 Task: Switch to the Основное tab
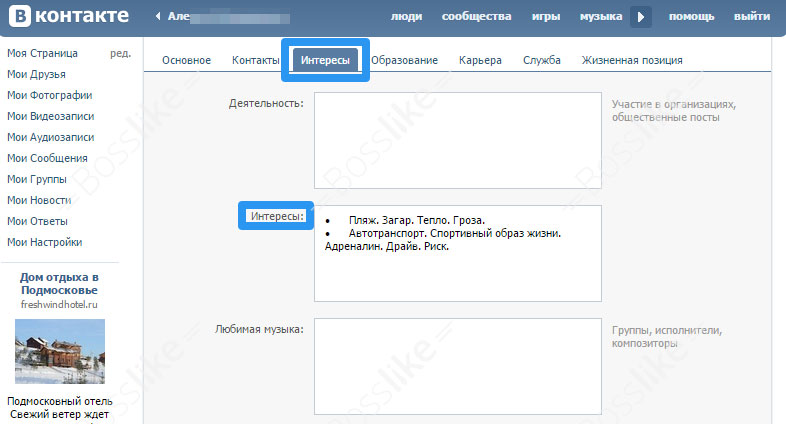(x=186, y=60)
